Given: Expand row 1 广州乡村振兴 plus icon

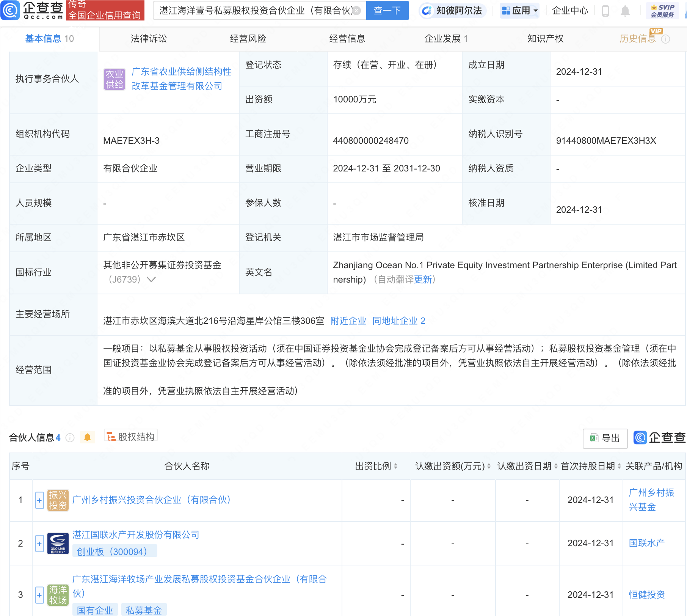Looking at the screenshot, I should click(39, 500).
